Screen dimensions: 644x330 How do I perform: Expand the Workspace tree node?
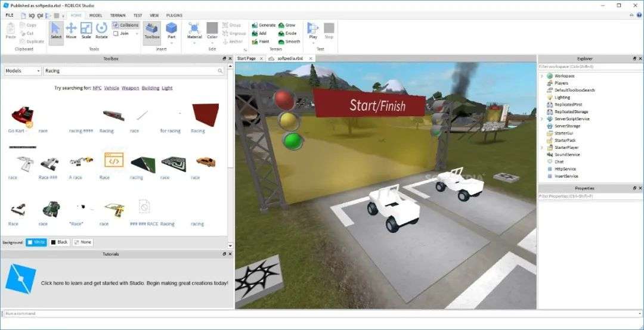pos(541,76)
